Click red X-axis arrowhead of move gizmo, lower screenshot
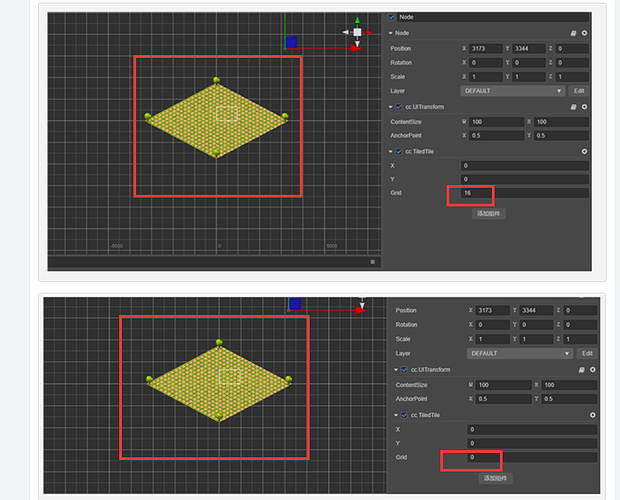This screenshot has height=500, width=620. click(361, 311)
